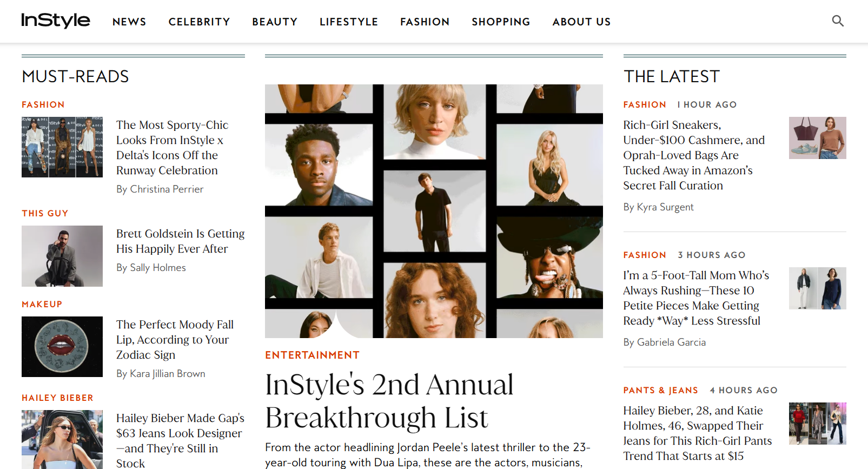This screenshot has height=469, width=868.
Task: Open Hailey Bieber Gap's $63 Jeans article
Action: coord(180,440)
